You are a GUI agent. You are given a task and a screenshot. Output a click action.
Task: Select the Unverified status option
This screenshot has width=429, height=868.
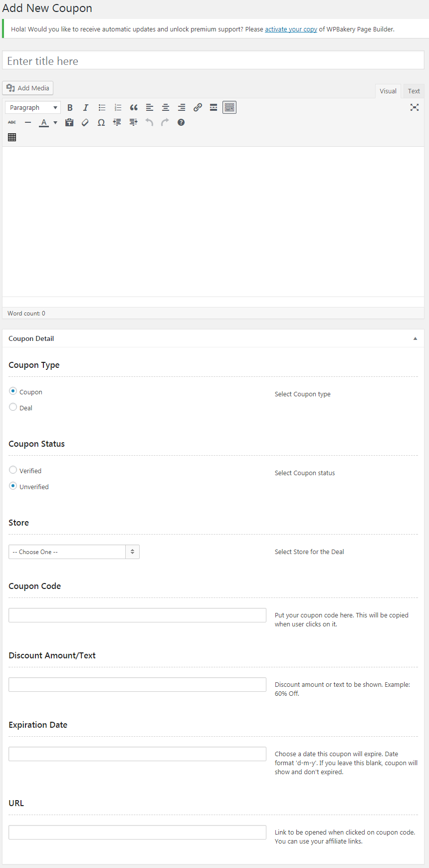13,486
